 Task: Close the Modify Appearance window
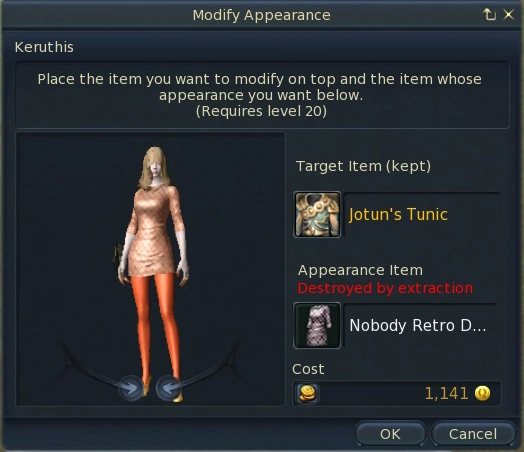point(508,14)
